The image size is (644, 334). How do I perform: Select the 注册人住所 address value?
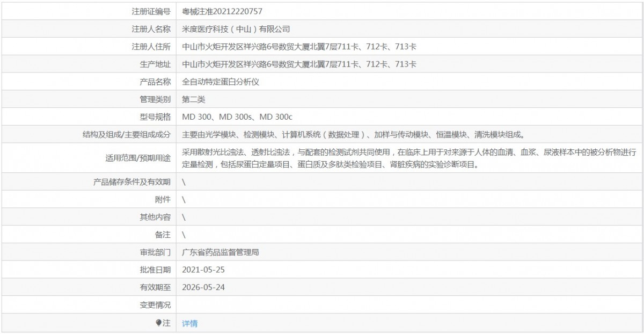(x=299, y=47)
